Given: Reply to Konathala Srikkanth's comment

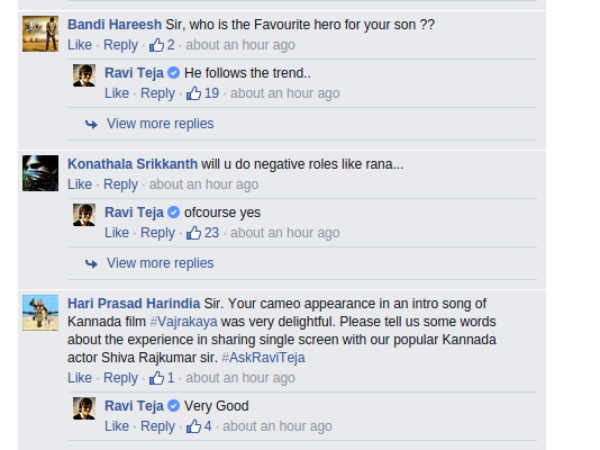Looking at the screenshot, I should 120,184.
